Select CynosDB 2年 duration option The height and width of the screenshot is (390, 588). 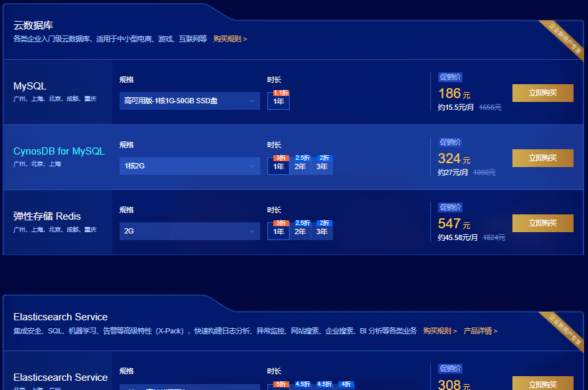click(x=300, y=166)
